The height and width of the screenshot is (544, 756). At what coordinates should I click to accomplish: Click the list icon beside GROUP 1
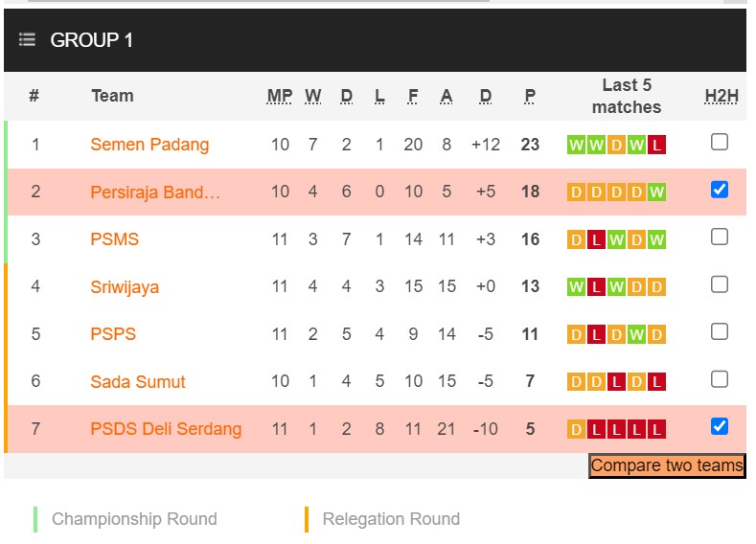tap(27, 39)
